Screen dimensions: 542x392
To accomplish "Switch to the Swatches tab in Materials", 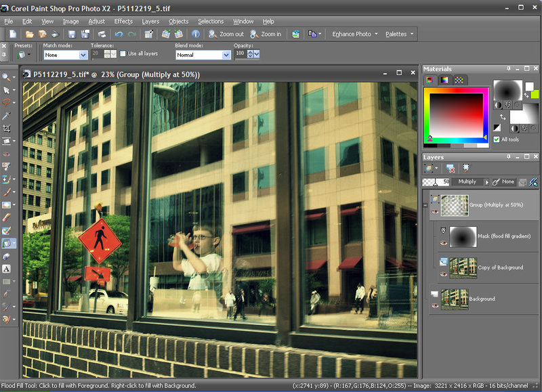I will 459,80.
